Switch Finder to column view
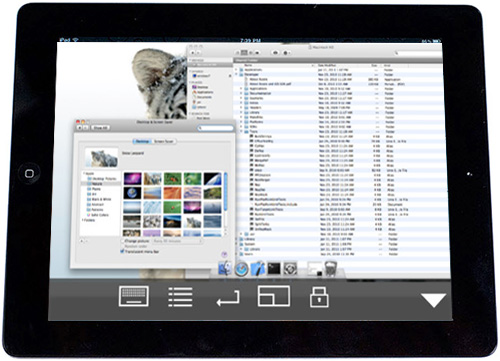The image size is (500, 361). coord(251,53)
